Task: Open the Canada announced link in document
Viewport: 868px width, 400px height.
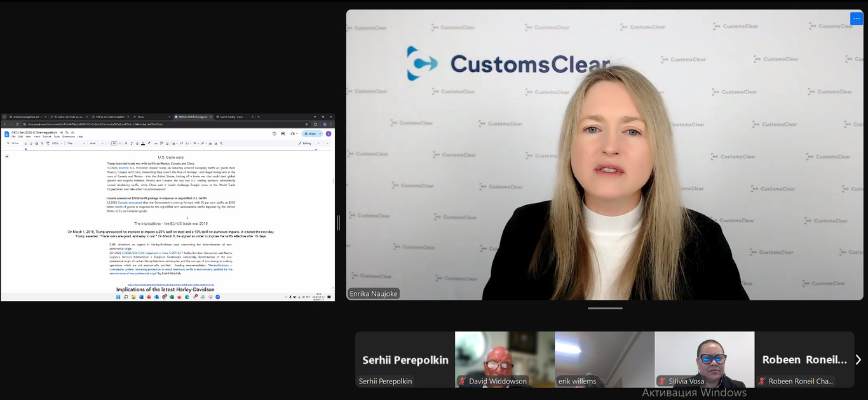Action: [x=130, y=202]
